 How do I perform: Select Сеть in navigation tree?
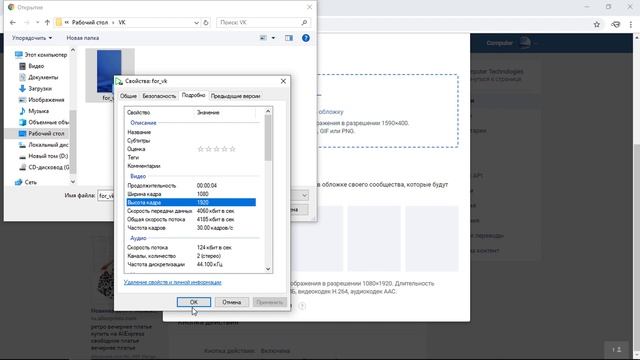26,182
